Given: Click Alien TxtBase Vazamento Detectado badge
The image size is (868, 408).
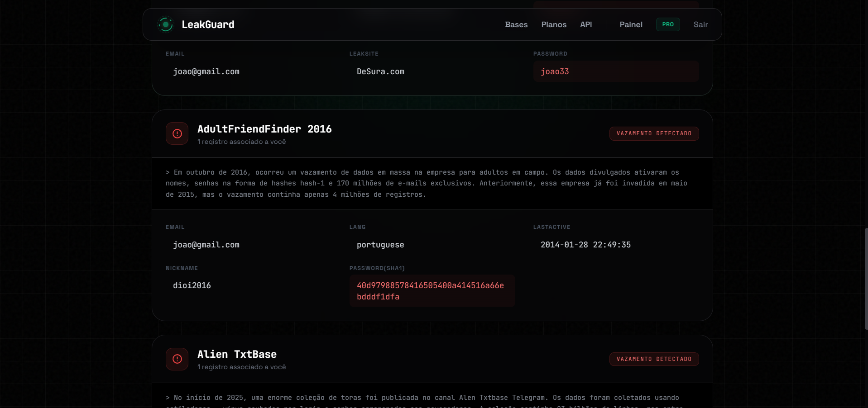Looking at the screenshot, I should (x=654, y=359).
